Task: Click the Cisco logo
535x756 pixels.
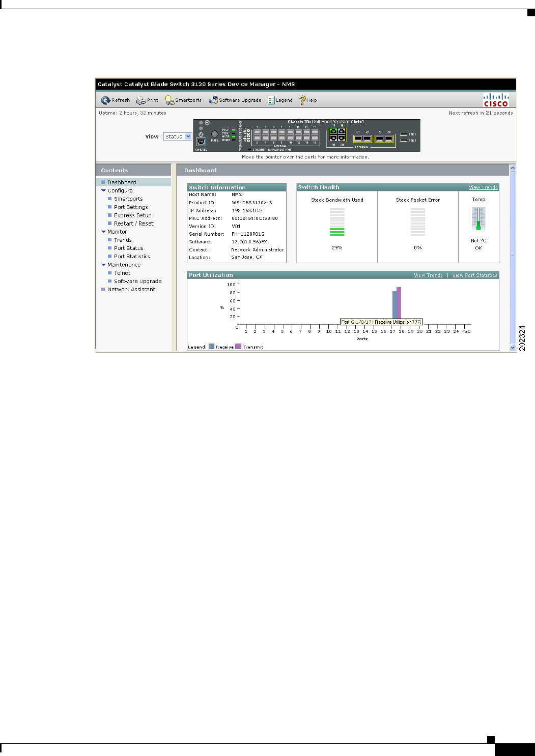Action: coord(496,100)
